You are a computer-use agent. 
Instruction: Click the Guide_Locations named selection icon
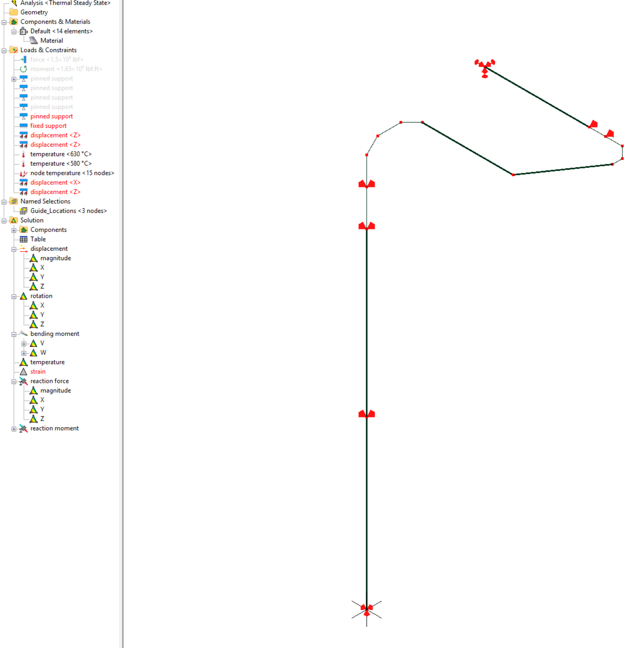(23, 211)
